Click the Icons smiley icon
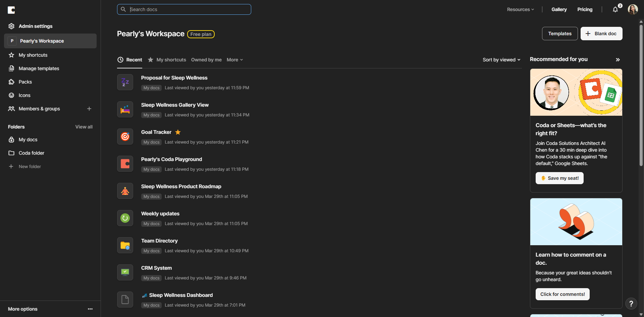Image resolution: width=644 pixels, height=317 pixels. (11, 95)
